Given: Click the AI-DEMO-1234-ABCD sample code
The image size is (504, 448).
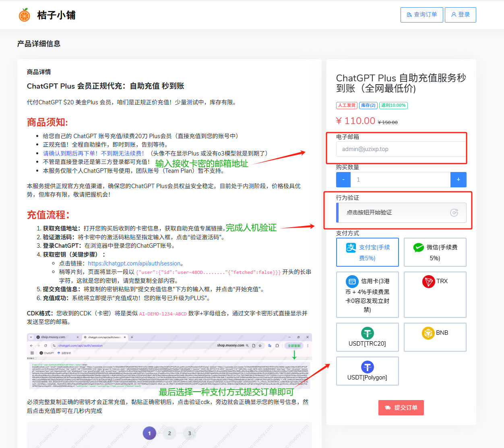Looking at the screenshot, I should (163, 314).
